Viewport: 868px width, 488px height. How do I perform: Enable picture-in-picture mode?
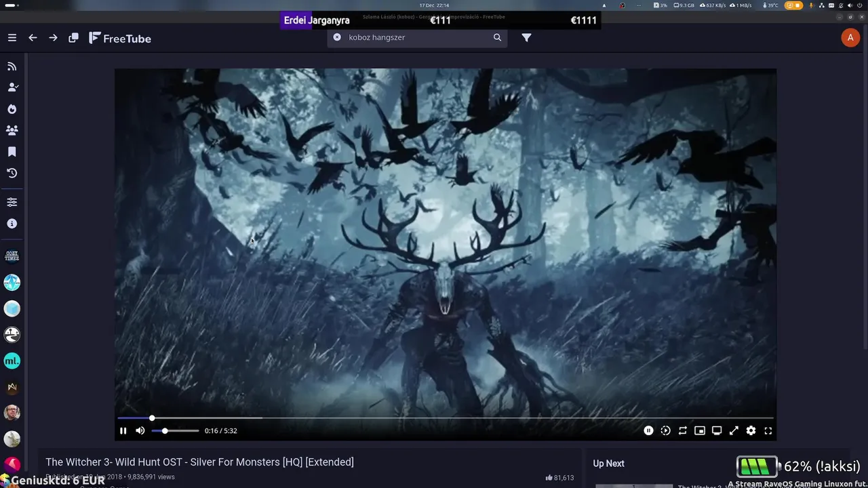700,430
